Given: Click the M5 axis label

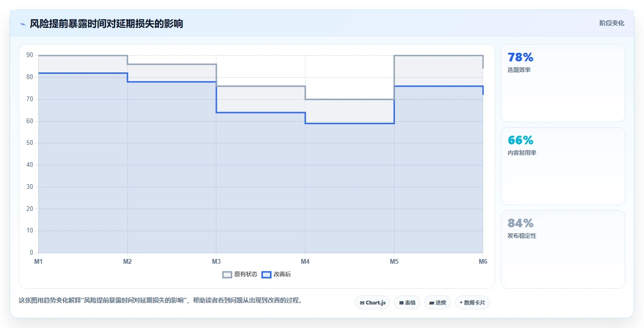Looking at the screenshot, I should tap(394, 261).
